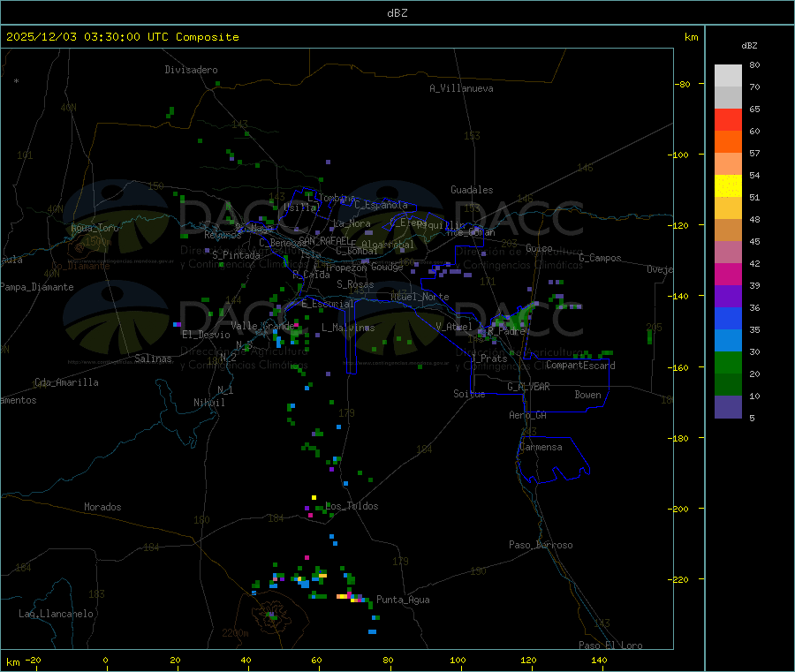Click the yellow 54 dBZ legend swatch
The width and height of the screenshot is (795, 672).
point(728,186)
